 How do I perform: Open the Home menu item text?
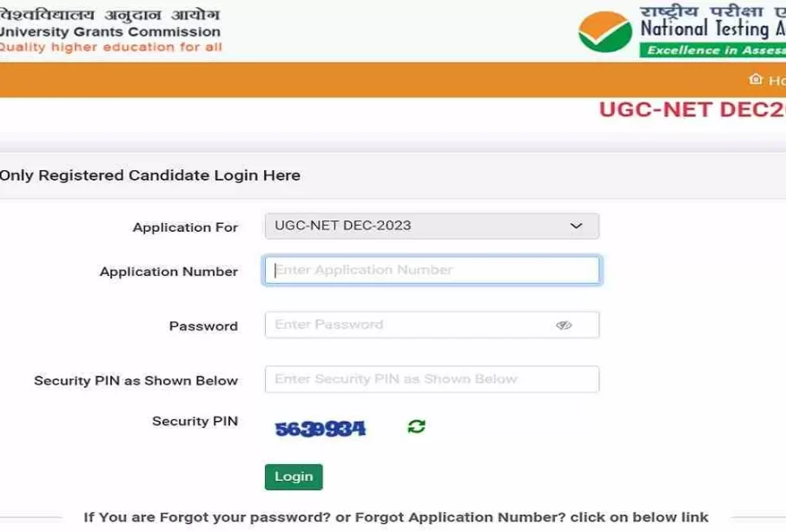tap(776, 81)
